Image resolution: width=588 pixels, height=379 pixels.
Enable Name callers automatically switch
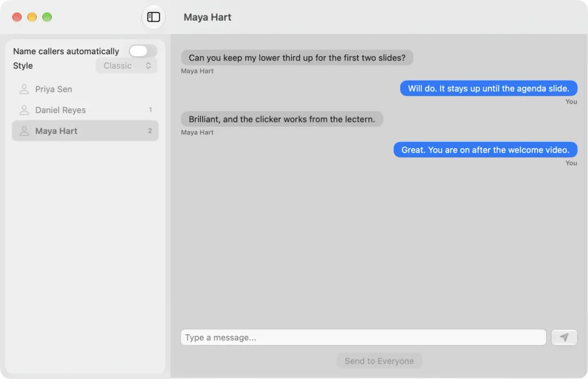click(x=143, y=51)
